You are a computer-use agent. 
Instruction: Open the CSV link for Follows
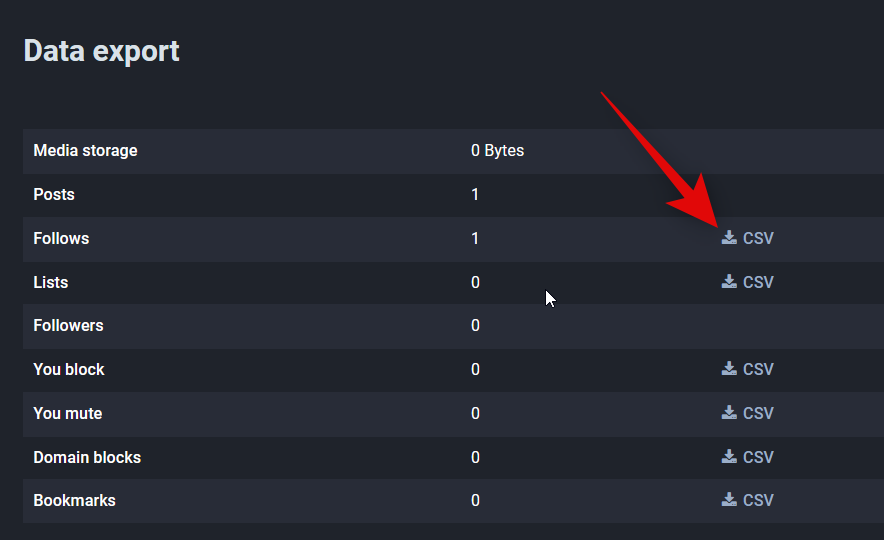748,238
